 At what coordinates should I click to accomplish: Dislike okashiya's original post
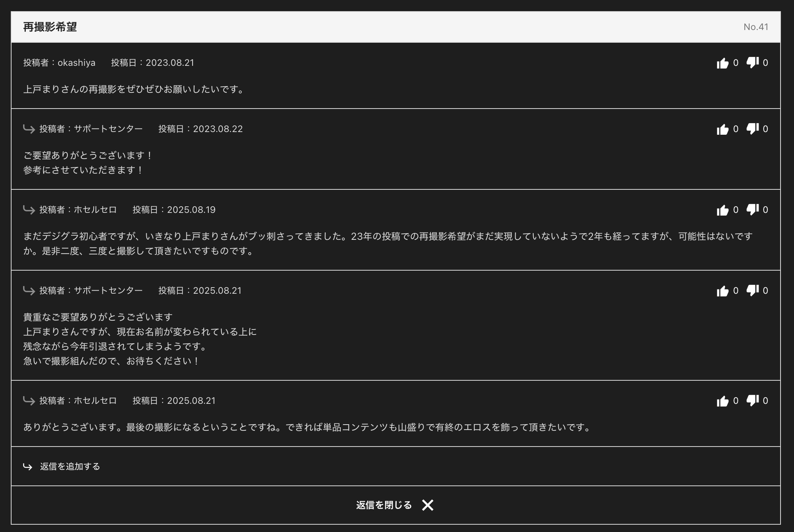[752, 63]
